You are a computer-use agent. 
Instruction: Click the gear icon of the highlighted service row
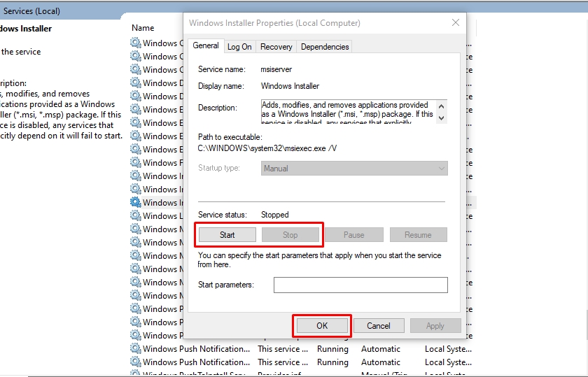135,202
